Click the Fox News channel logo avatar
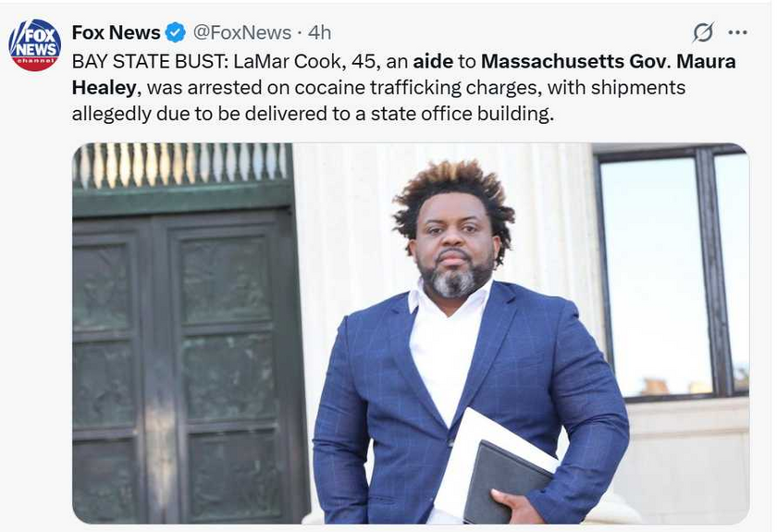This screenshot has height=532, width=777. click(x=34, y=45)
